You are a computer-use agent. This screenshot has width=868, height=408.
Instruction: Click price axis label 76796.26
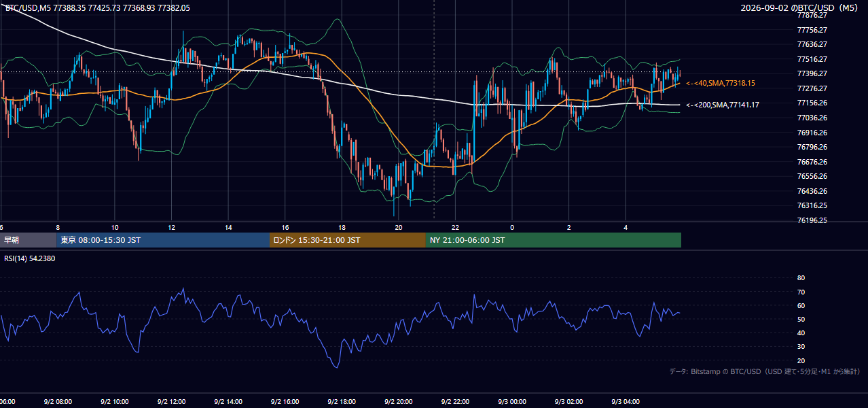click(x=812, y=147)
